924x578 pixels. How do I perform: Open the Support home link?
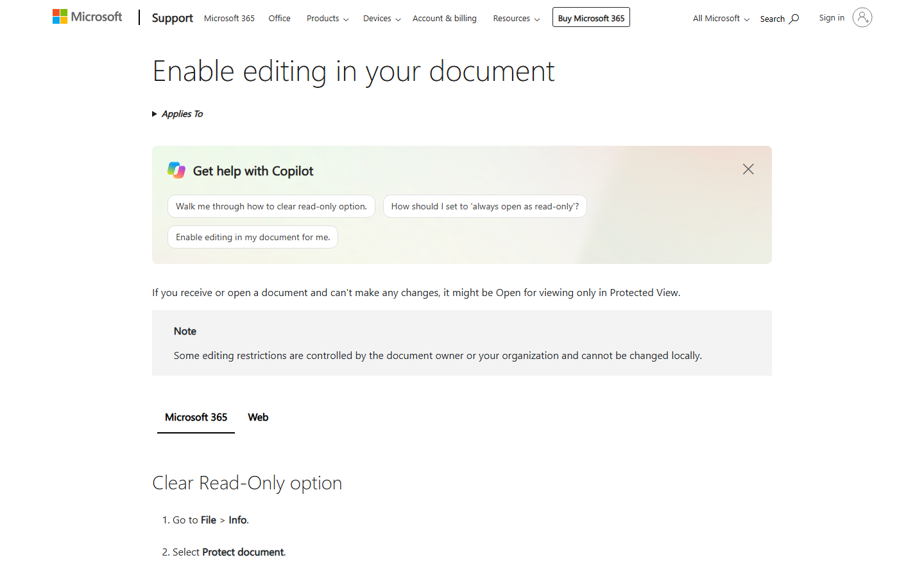pyautogui.click(x=172, y=18)
